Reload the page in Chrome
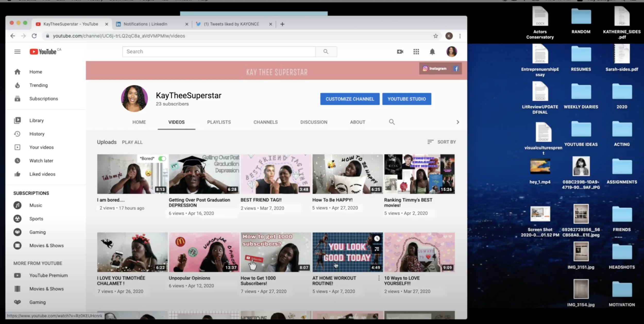Image resolution: width=644 pixels, height=324 pixels. (x=34, y=36)
